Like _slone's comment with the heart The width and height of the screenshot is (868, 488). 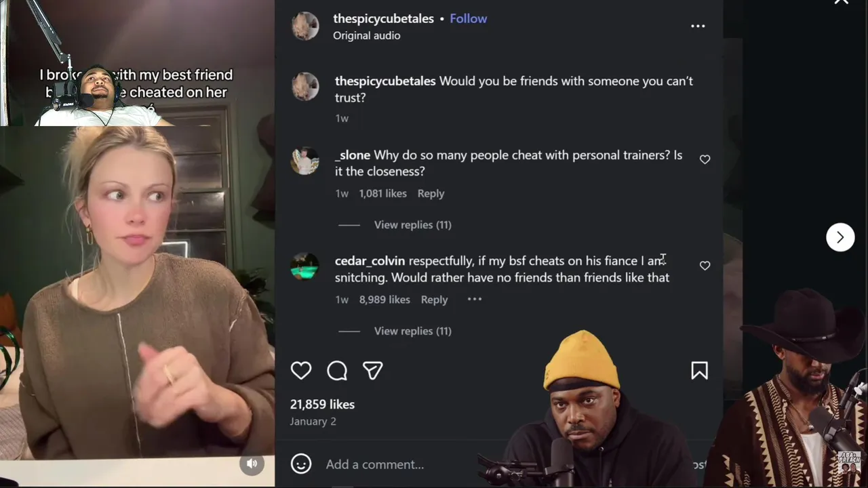[705, 159]
